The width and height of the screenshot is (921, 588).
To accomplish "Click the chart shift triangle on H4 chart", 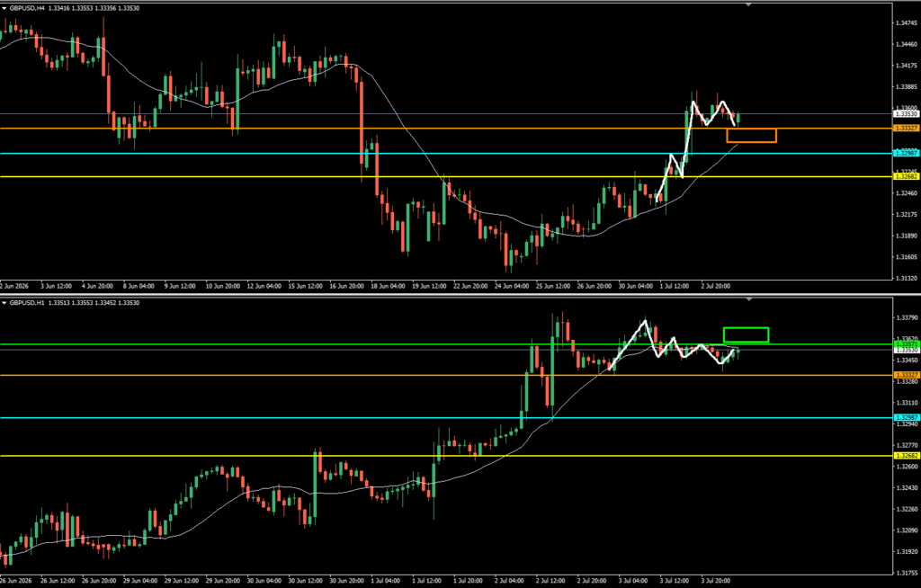I will click(748, 4).
